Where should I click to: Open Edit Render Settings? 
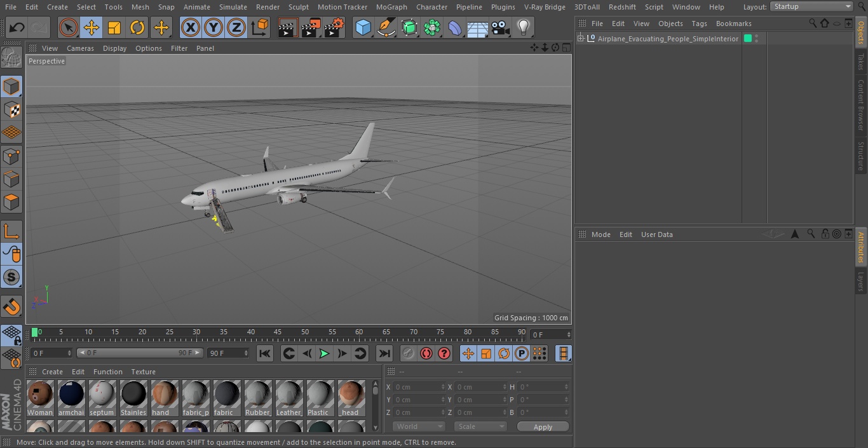coord(334,27)
